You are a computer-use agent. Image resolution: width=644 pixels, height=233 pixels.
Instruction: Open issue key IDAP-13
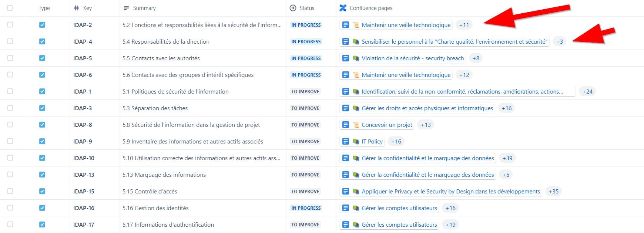(x=84, y=175)
